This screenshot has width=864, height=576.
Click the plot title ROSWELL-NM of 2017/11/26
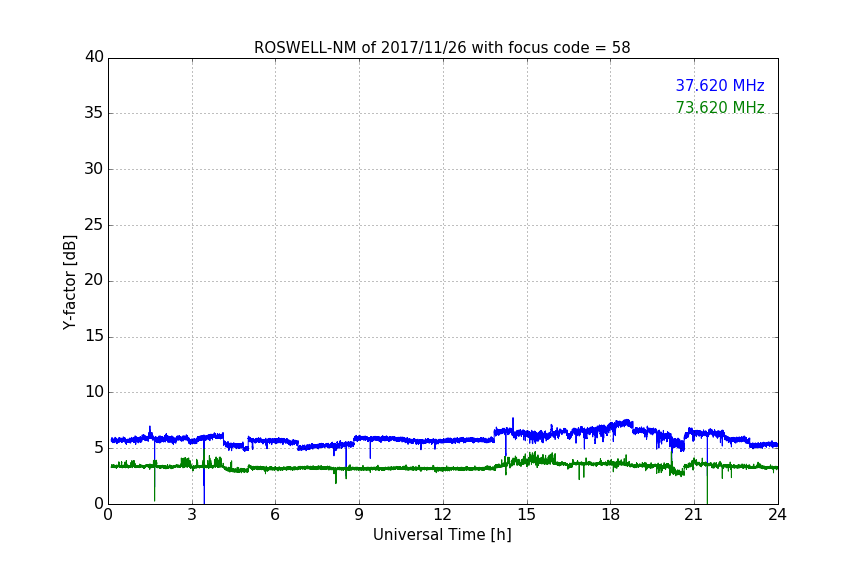[442, 48]
